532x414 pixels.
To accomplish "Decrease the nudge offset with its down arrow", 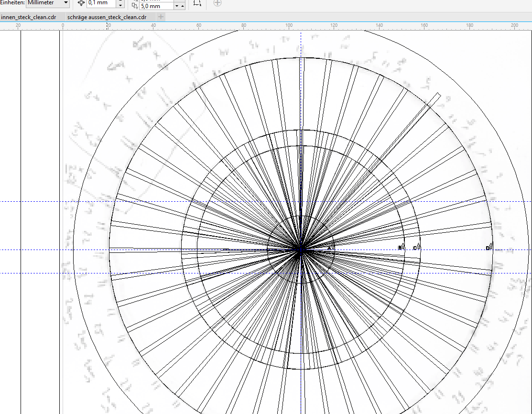I will click(x=120, y=5).
